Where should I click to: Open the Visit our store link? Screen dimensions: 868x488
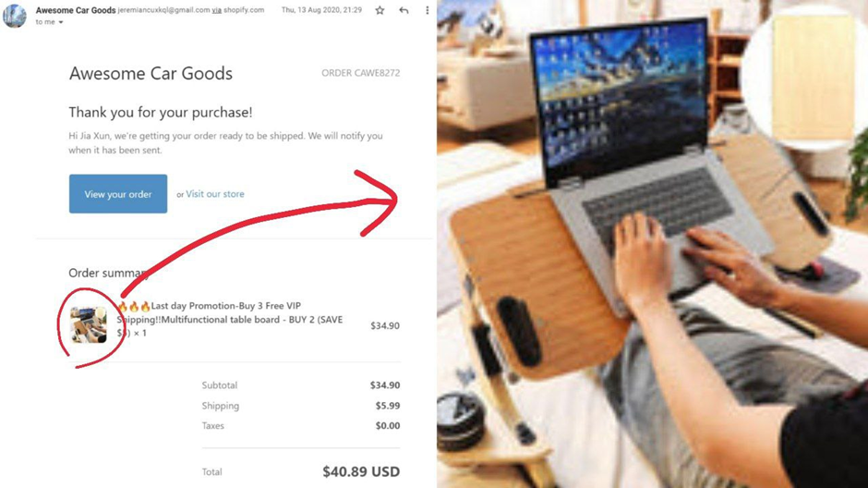click(215, 194)
